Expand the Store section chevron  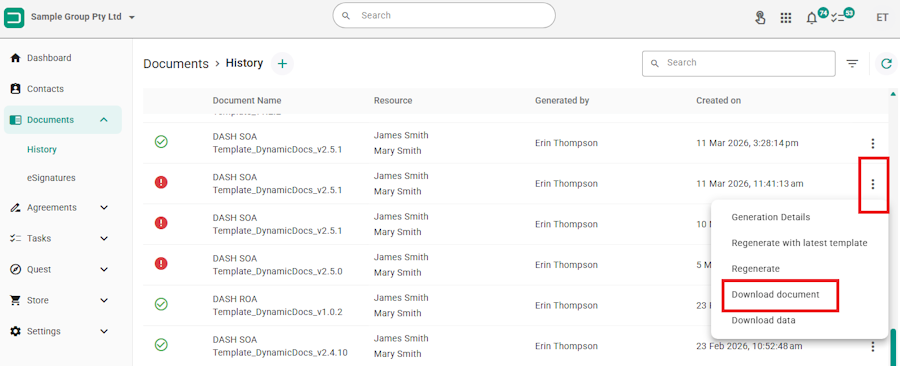[104, 300]
